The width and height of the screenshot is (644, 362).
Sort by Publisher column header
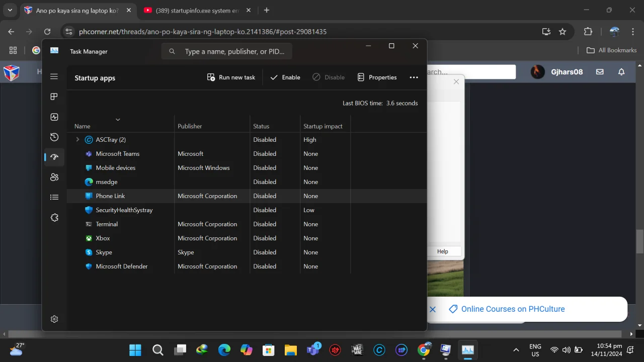212,124
